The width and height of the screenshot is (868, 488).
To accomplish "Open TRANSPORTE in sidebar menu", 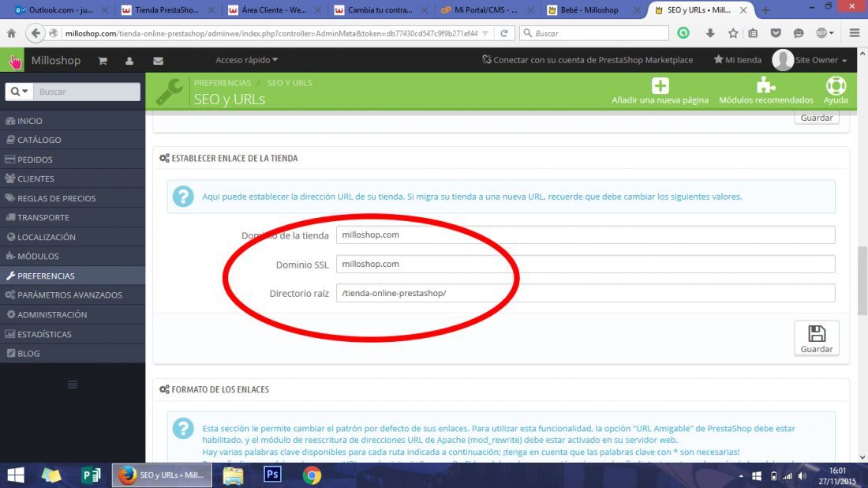I will pos(73,217).
